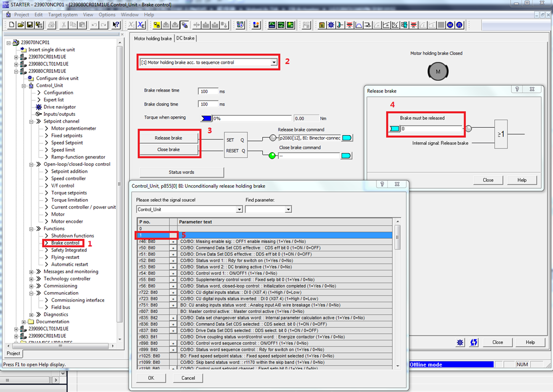
Task: Click the Drive navigator tree icon
Action: tap(39, 107)
